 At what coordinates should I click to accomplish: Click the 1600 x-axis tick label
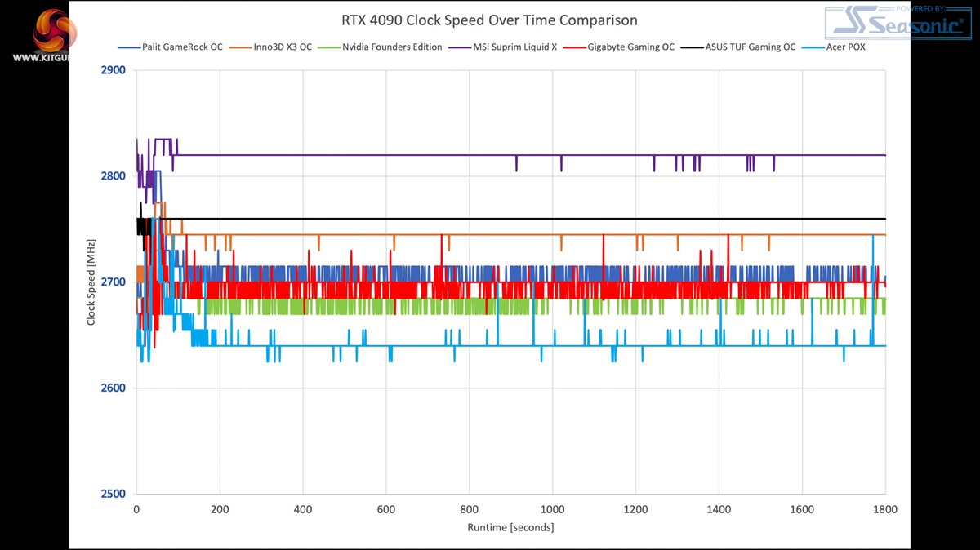point(803,509)
